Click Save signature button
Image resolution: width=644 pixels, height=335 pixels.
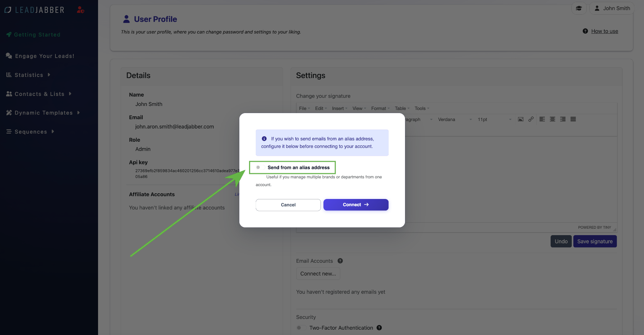coord(595,241)
